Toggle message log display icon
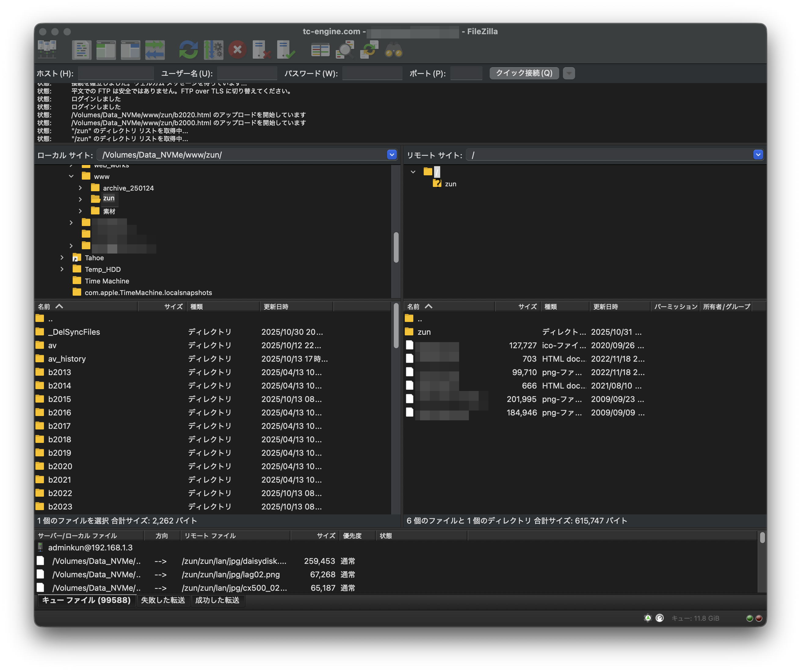This screenshot has width=801, height=672. (x=82, y=49)
